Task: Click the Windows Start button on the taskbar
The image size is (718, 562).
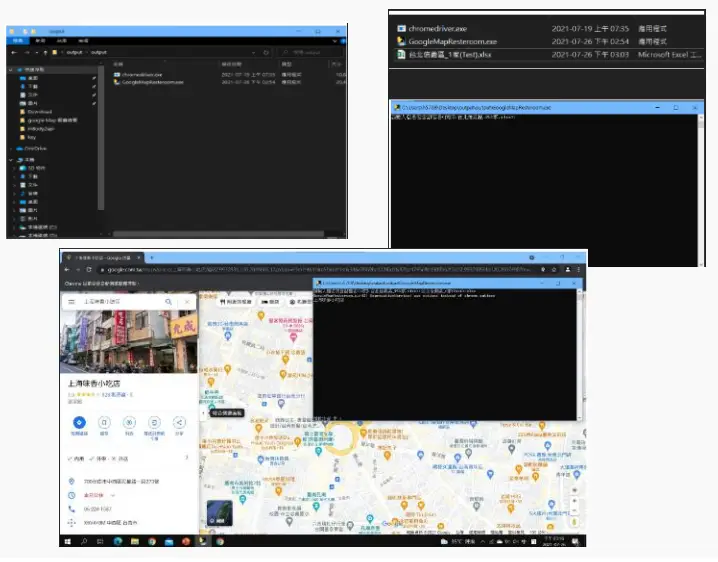Action: point(68,541)
